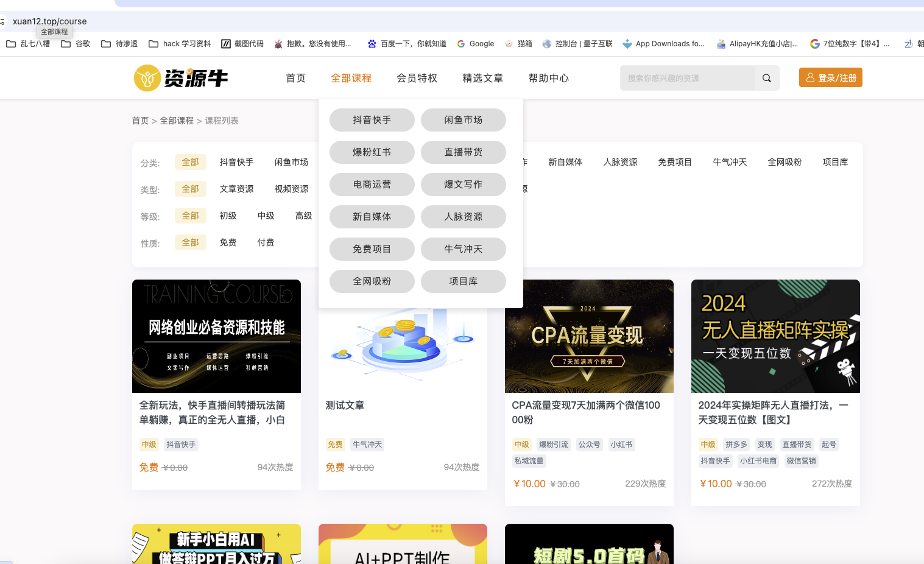Screen dimensions: 924x564
Task: Open the Baidu 百度一下 bookmark icon
Action: coord(372,43)
